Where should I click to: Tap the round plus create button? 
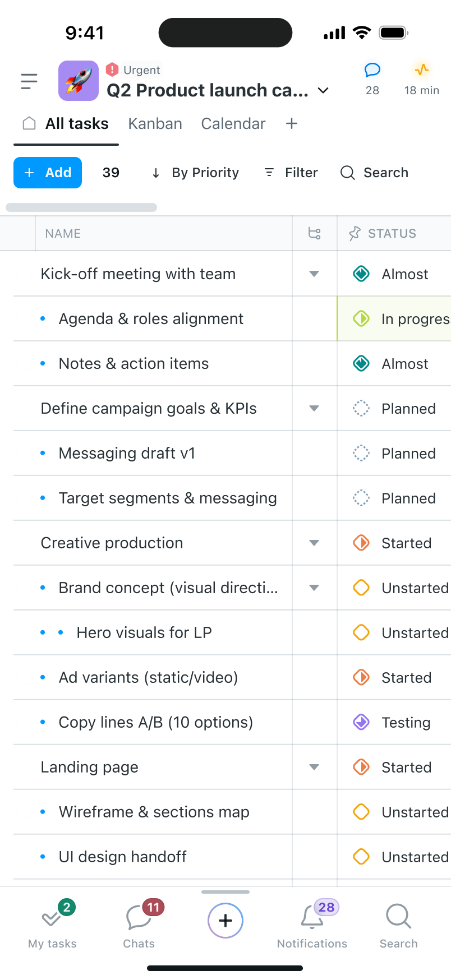[x=225, y=921]
